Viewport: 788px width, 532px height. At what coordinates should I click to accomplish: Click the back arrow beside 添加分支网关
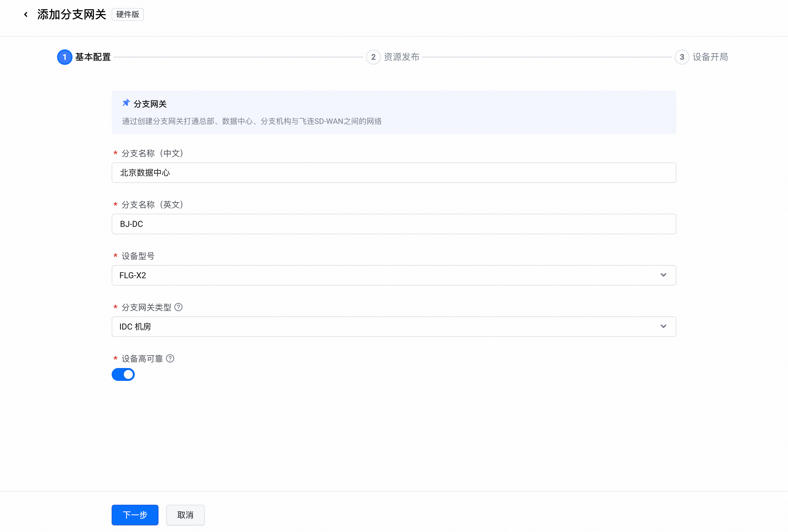[26, 14]
